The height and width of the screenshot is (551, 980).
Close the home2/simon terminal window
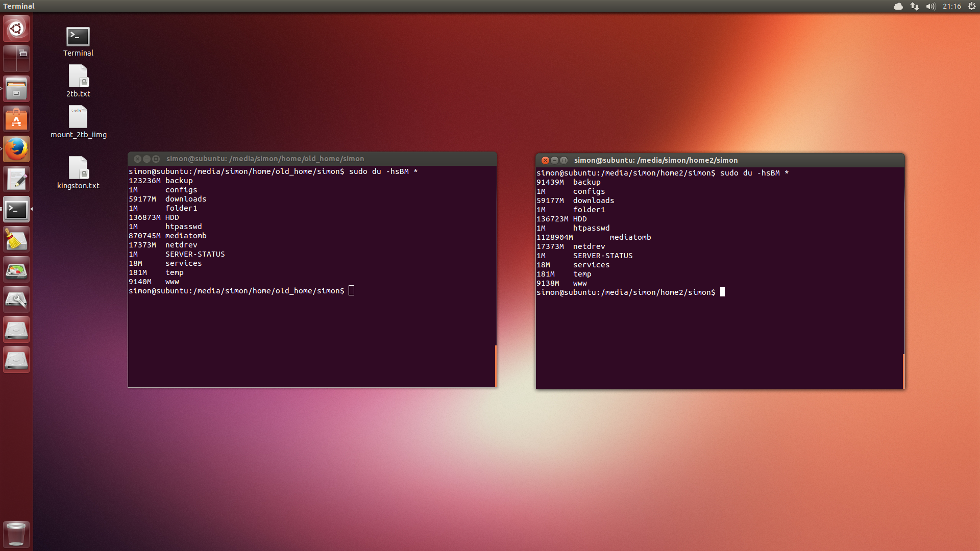[x=545, y=160]
